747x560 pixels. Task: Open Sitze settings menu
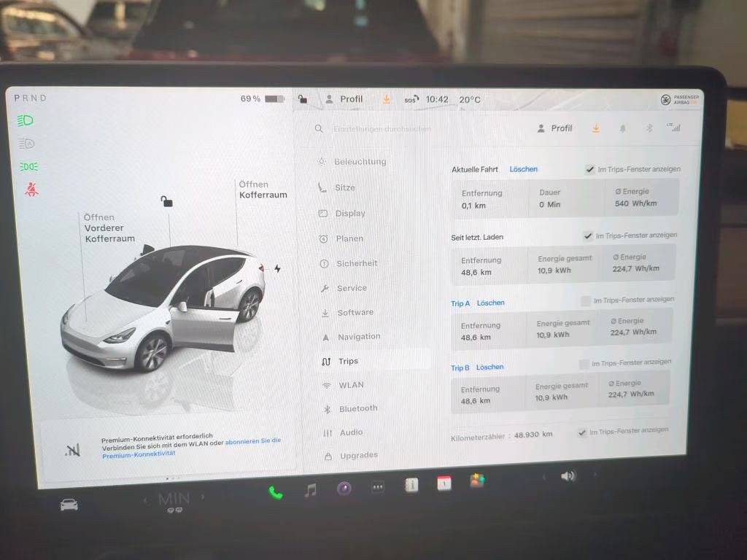click(x=337, y=187)
